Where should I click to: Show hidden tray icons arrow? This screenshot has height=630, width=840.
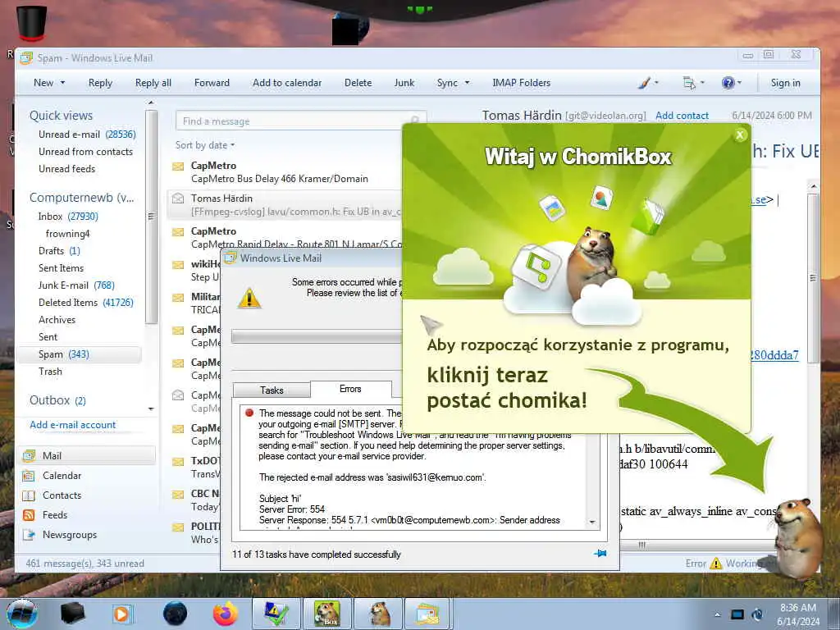718,614
